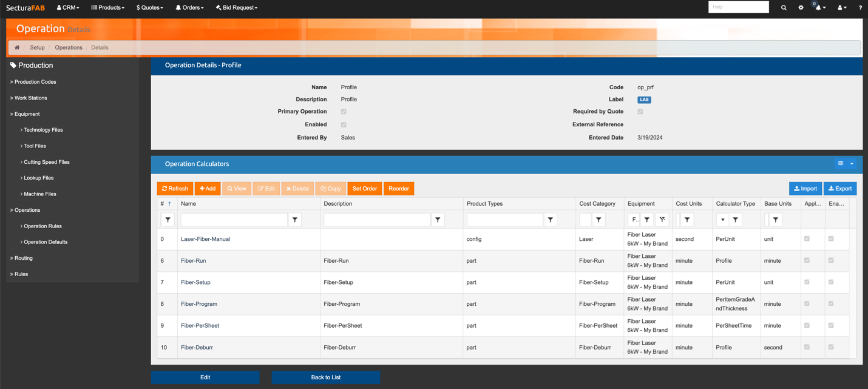
Task: Open the Bid Request menu
Action: pyautogui.click(x=237, y=8)
